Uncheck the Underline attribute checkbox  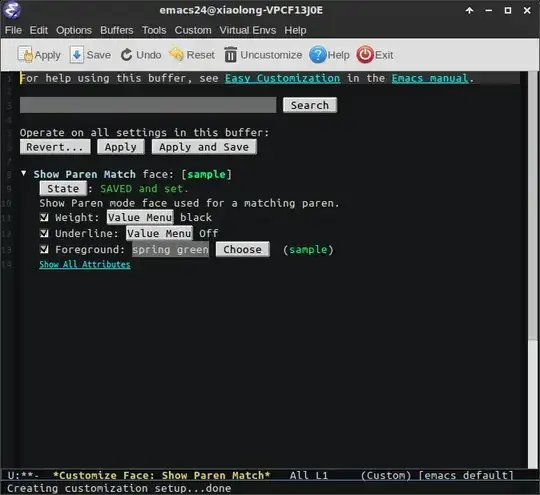click(x=44, y=233)
